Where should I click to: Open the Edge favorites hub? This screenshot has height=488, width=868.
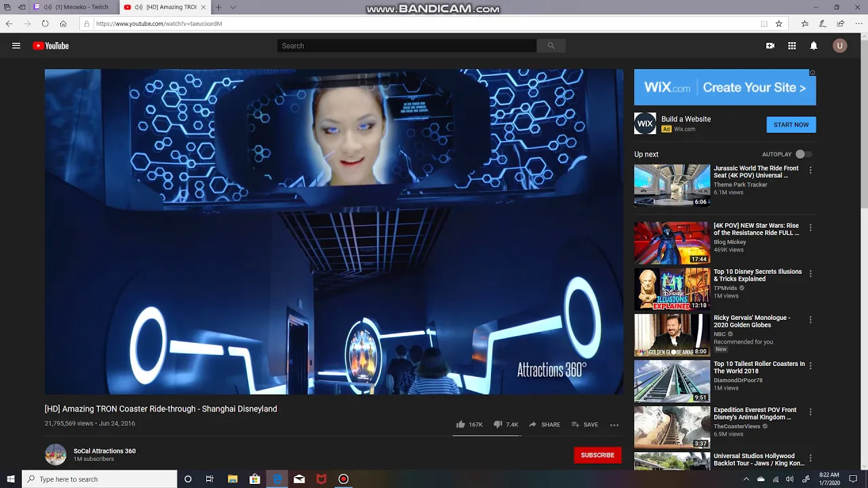[805, 24]
